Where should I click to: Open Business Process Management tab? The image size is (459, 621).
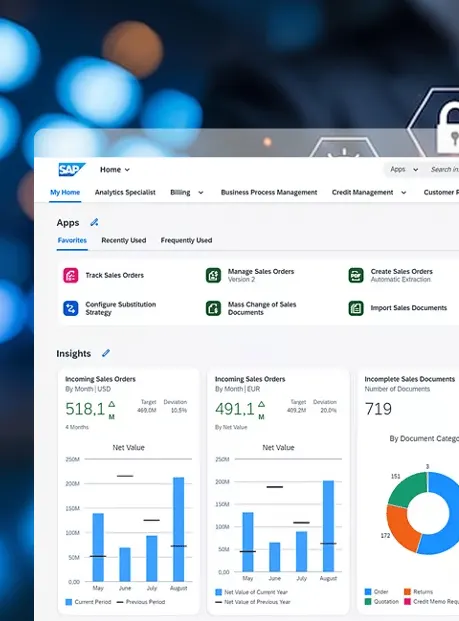[x=269, y=192]
